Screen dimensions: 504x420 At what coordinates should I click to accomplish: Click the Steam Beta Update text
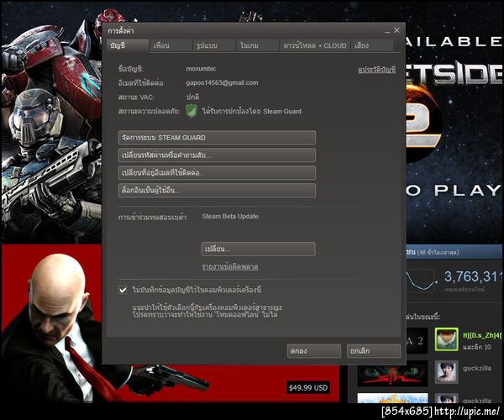coord(230,217)
